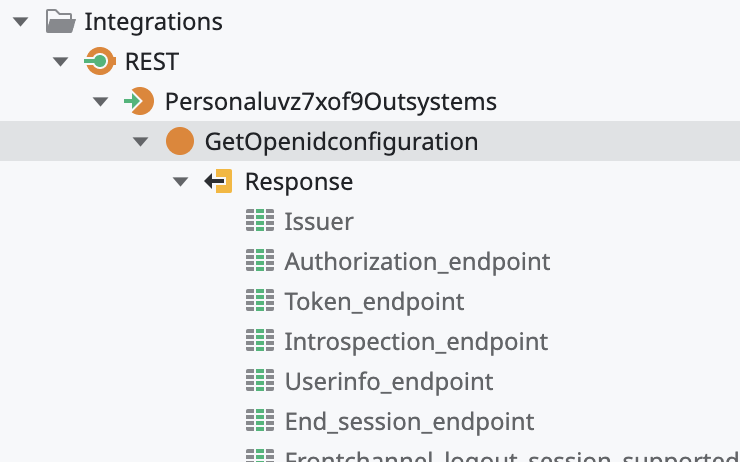Click the Issuer attribute grid icon
Viewport: 740px width, 462px height.
(259, 221)
